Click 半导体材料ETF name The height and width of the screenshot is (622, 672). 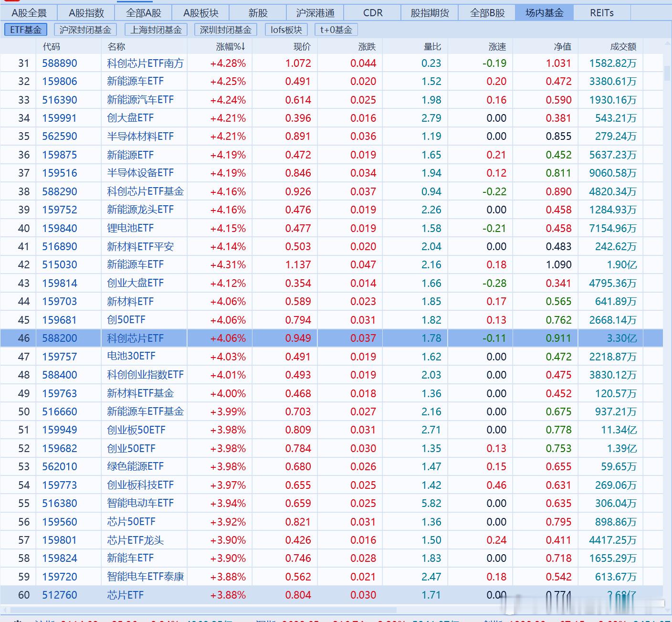coord(140,137)
